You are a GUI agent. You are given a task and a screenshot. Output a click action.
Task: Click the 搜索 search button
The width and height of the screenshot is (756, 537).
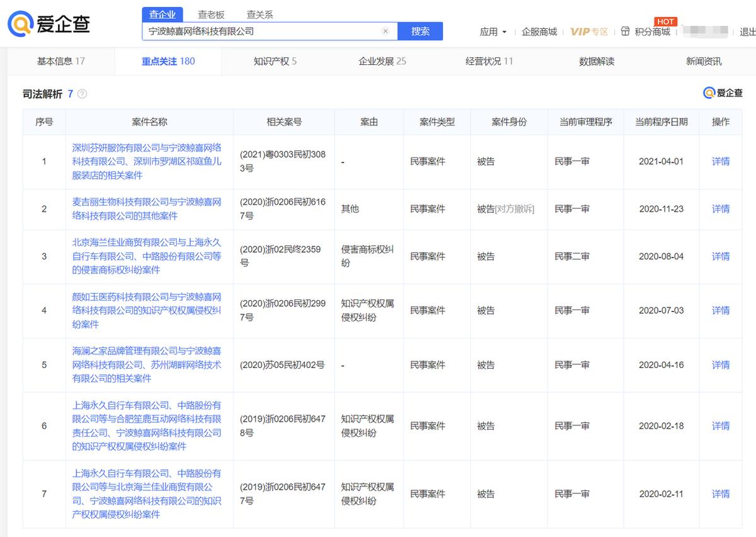click(420, 30)
